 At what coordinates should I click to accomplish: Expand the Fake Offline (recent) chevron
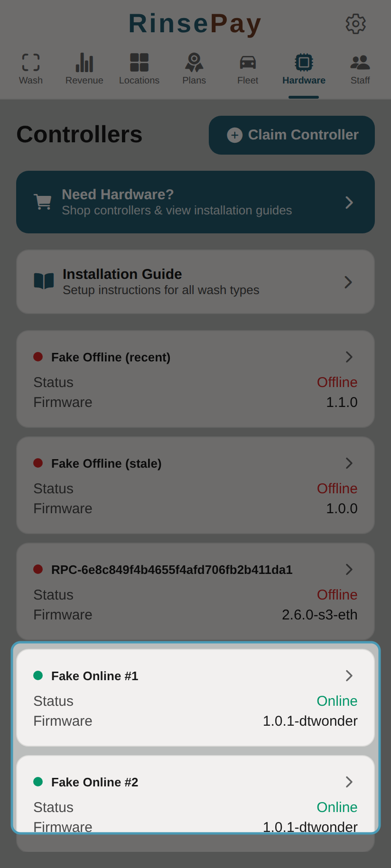pyautogui.click(x=349, y=357)
